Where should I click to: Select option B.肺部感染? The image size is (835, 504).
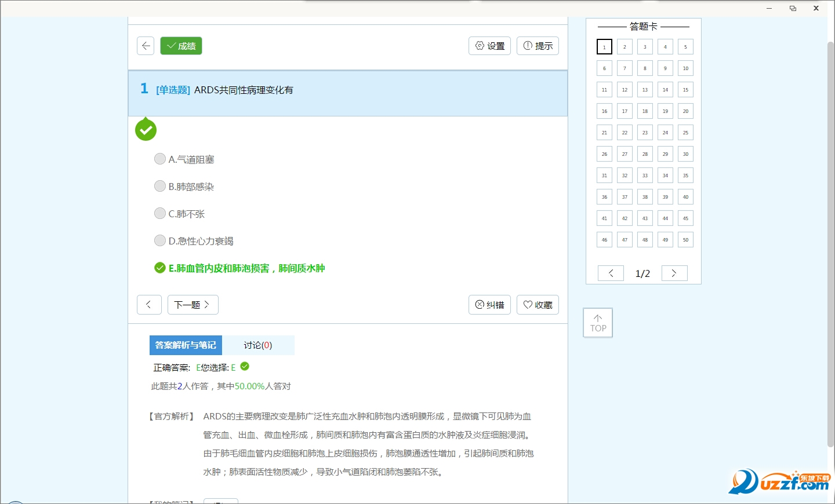184,187
